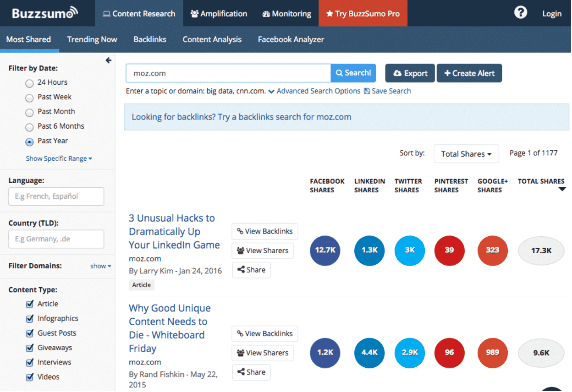This screenshot has width=572, height=392.
Task: Click the 1.3K LinkedIn shares circle
Action: point(369,250)
